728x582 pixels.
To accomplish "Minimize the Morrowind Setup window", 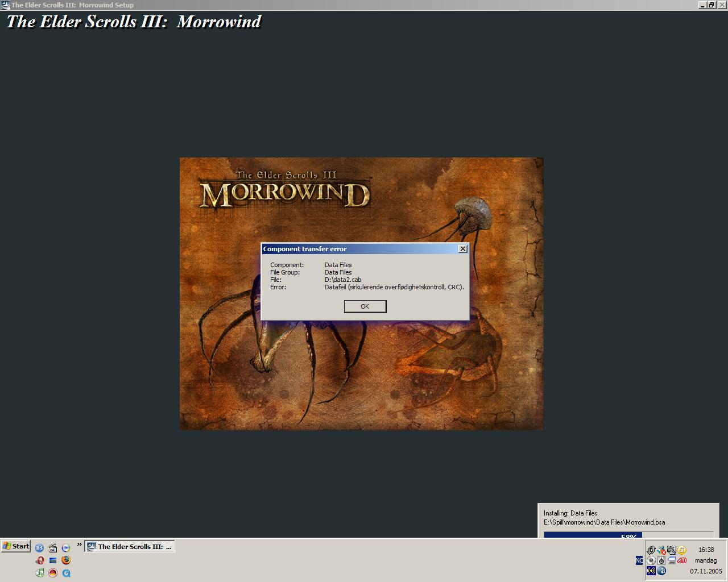I will click(703, 5).
